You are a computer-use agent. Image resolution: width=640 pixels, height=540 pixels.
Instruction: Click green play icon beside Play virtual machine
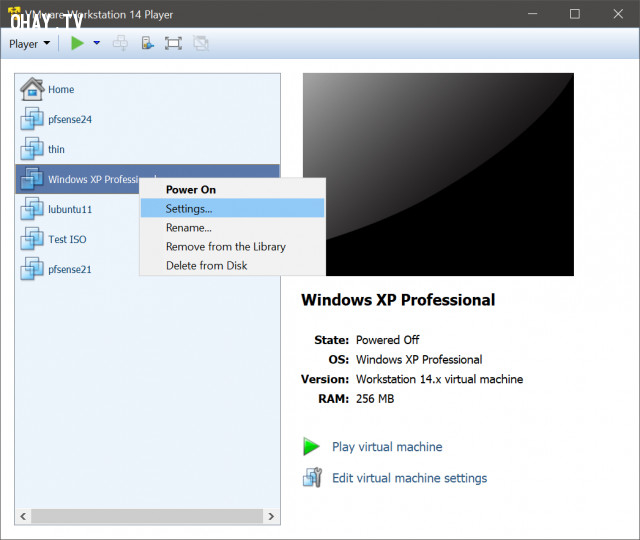point(311,446)
